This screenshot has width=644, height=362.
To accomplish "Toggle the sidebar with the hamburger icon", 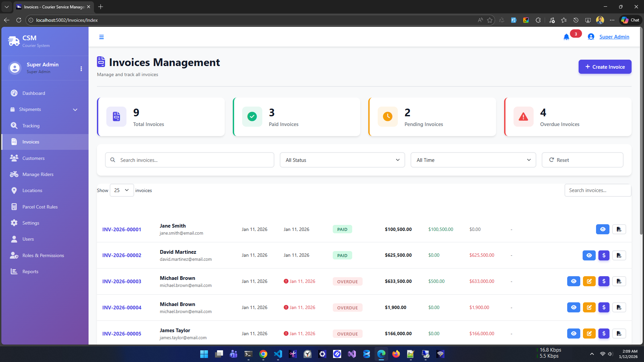I will click(102, 37).
